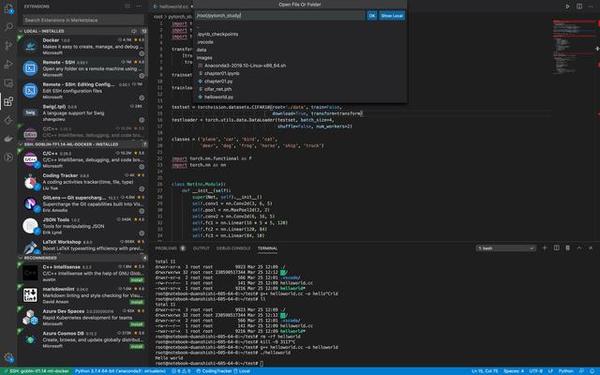
Task: Open the Docker view in activity bar
Action: coord(8,139)
